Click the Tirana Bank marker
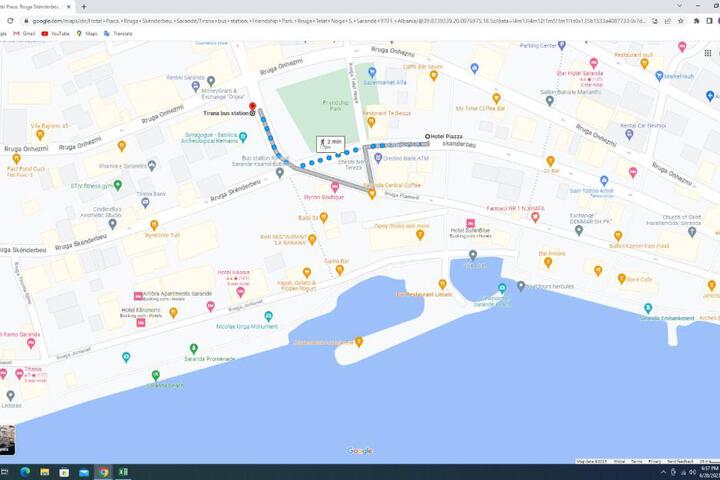 145,203
